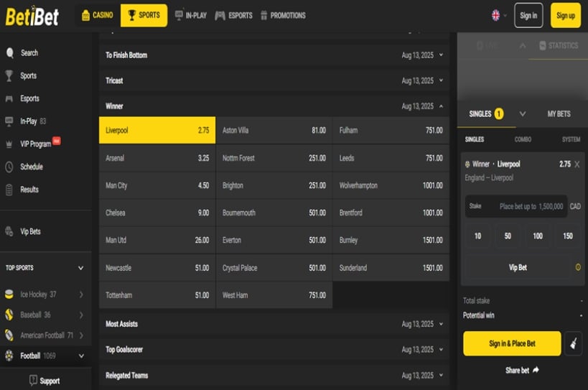
Task: Go to the Casino tab
Action: pyautogui.click(x=98, y=15)
